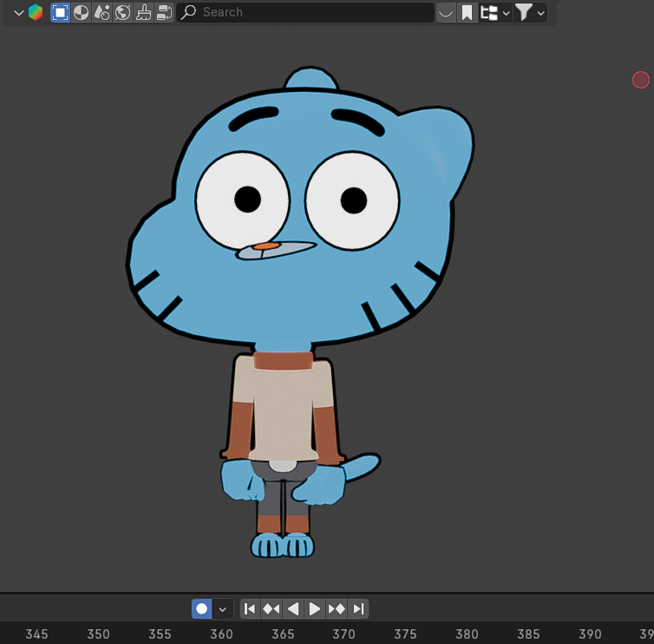Image resolution: width=654 pixels, height=644 pixels.
Task: Play the animation forward
Action: click(x=315, y=609)
